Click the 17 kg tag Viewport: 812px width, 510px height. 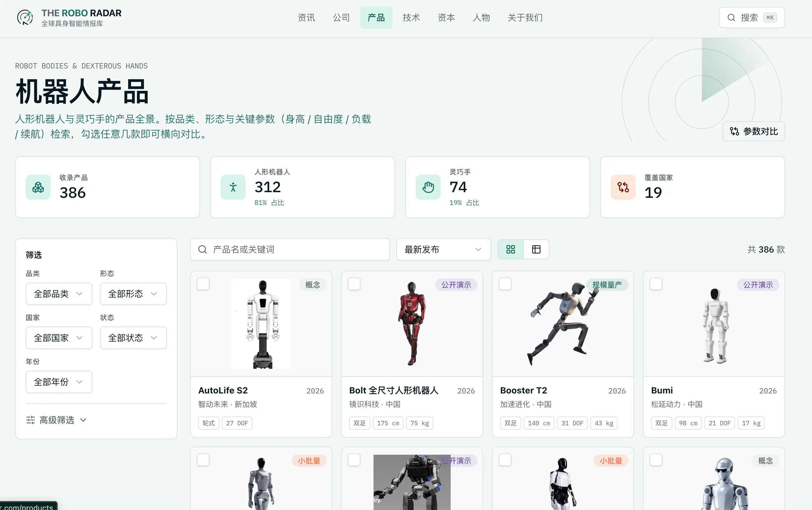coord(751,423)
